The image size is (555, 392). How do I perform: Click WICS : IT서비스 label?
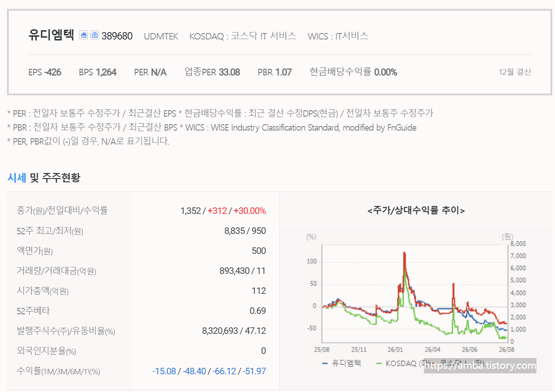click(x=337, y=36)
